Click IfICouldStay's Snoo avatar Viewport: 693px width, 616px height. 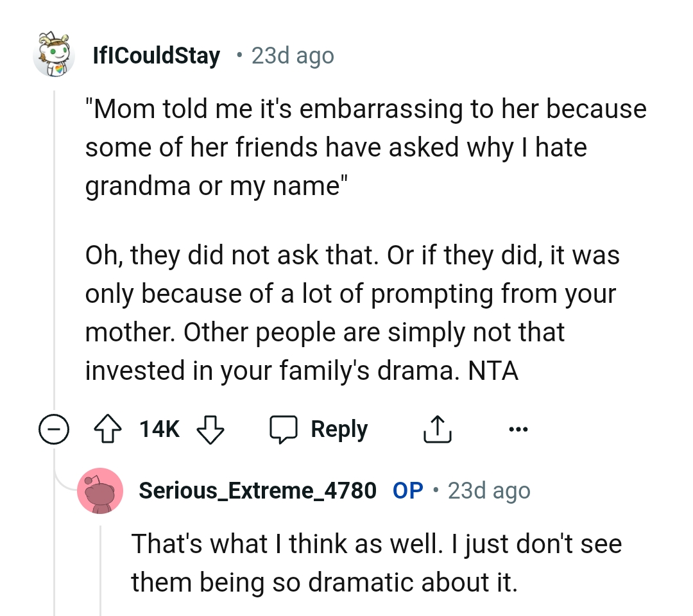tap(55, 55)
